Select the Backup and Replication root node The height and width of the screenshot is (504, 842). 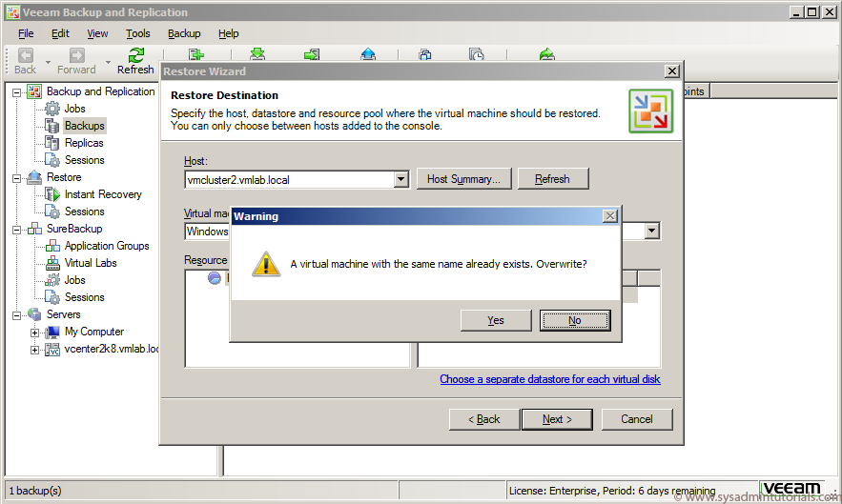[100, 91]
